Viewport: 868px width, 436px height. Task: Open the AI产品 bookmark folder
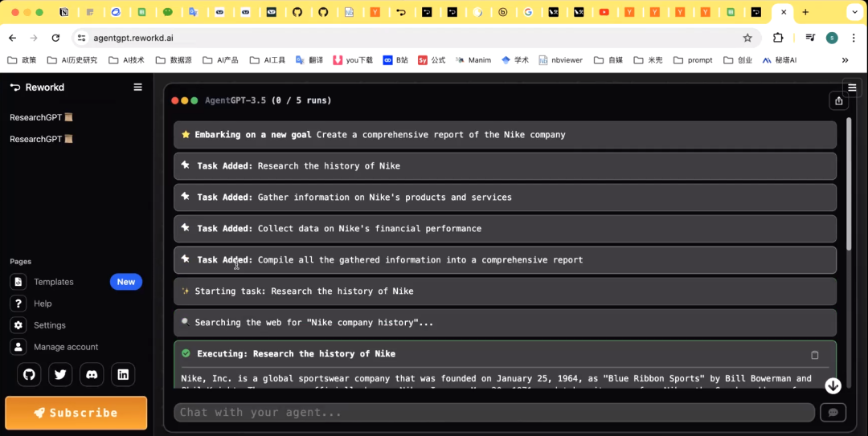221,60
